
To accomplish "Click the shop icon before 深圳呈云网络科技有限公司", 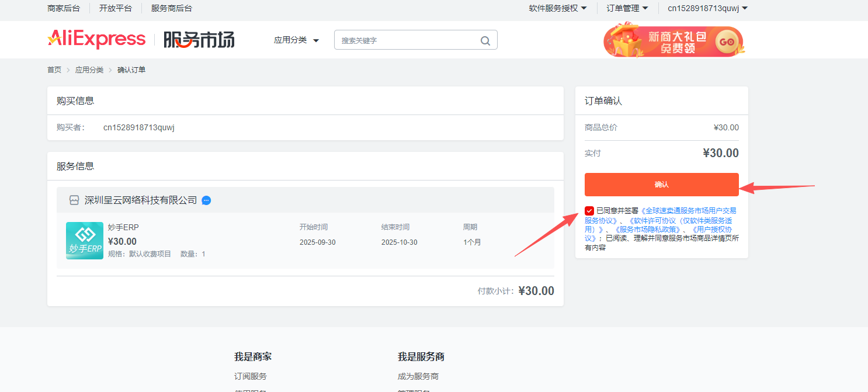I will 74,200.
